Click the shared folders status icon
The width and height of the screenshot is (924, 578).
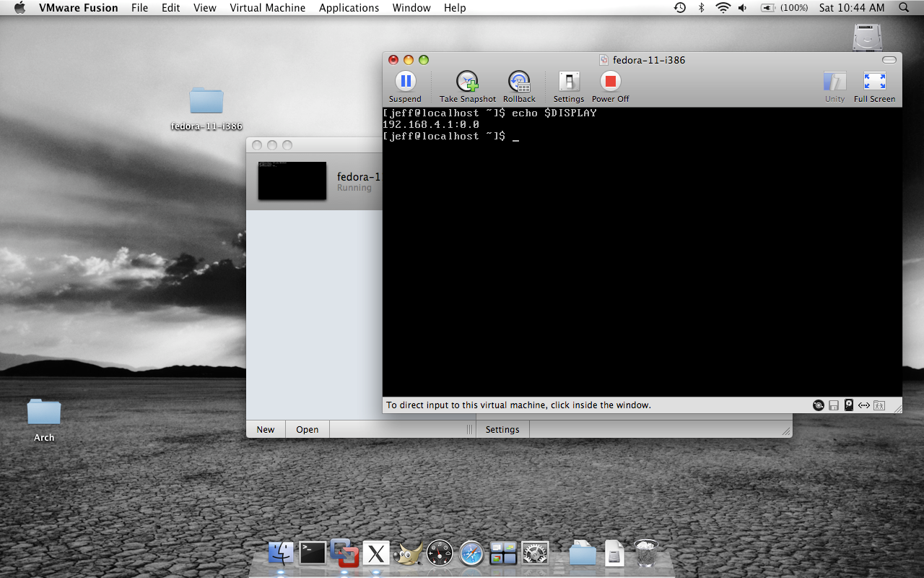(879, 405)
